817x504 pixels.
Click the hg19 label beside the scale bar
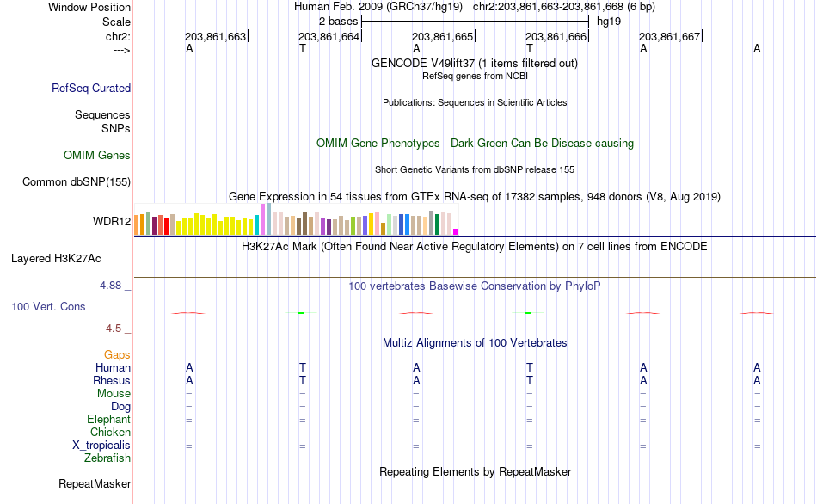tap(609, 22)
